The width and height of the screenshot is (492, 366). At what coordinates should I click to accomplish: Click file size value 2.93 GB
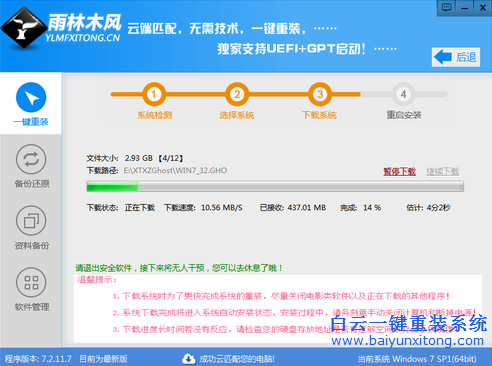[139, 158]
